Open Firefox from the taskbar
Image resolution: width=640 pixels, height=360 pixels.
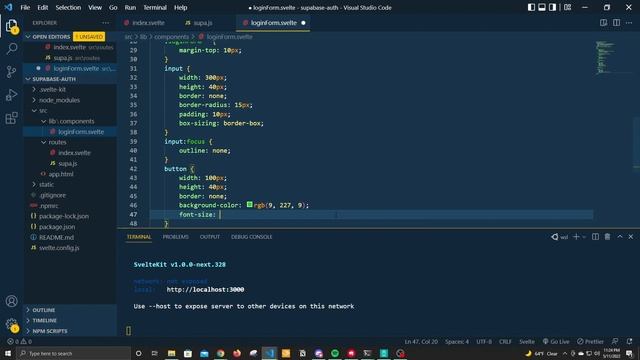click(x=237, y=353)
